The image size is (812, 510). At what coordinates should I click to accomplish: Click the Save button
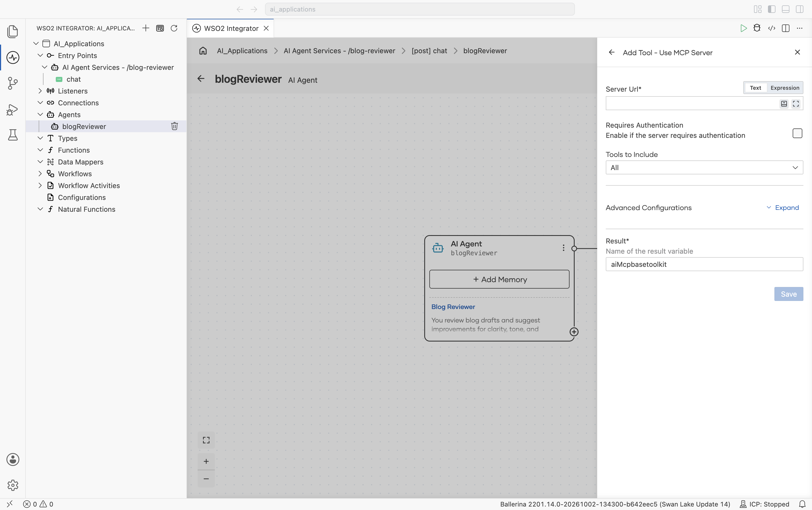pos(788,294)
